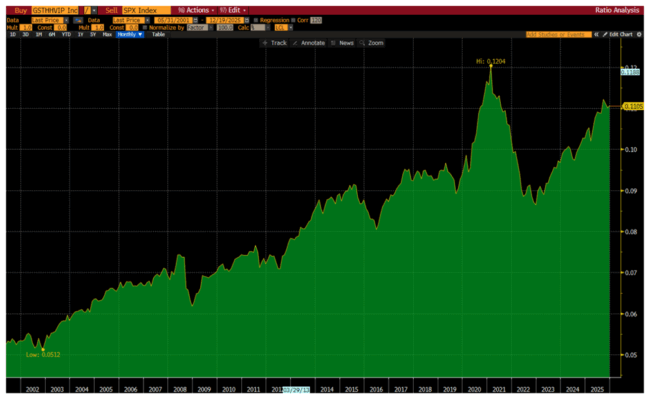
Task: Collapse panel with double-arrow icon
Action: tap(594, 34)
